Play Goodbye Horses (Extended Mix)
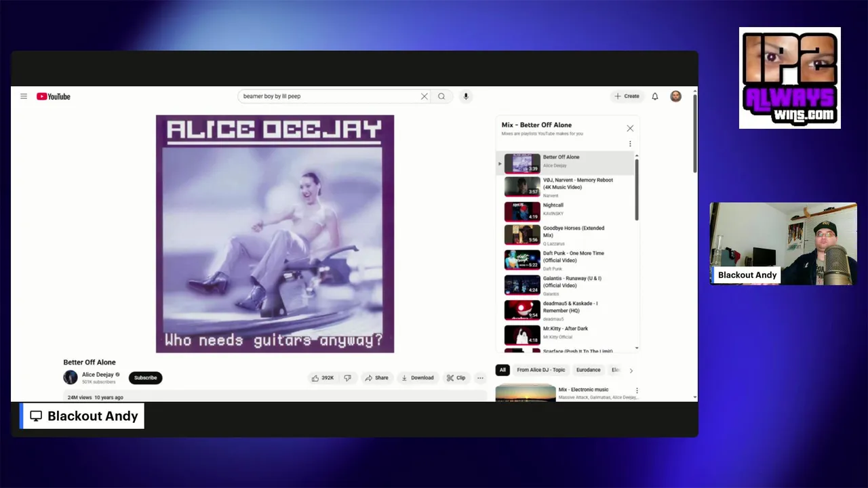 [x=566, y=235]
